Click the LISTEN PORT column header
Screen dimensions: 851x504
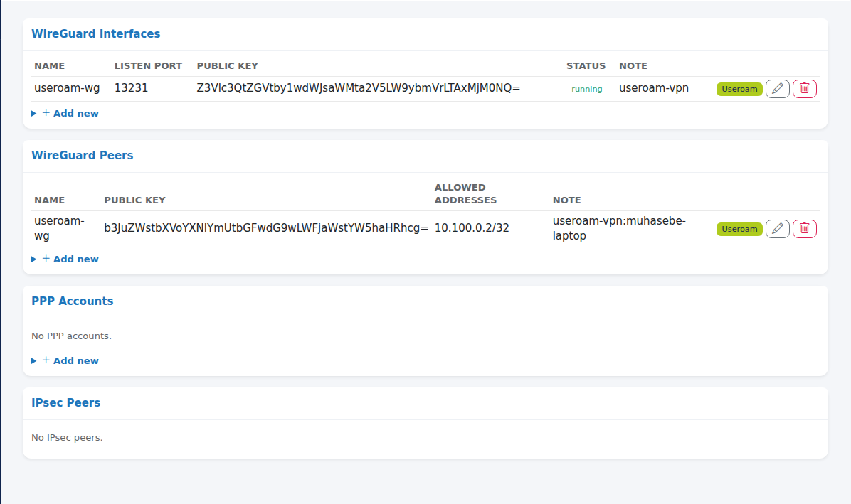click(148, 65)
